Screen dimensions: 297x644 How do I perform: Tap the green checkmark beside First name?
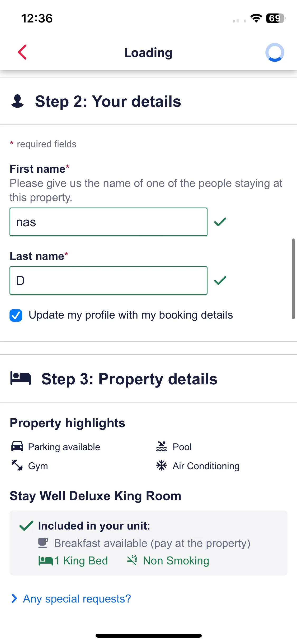click(220, 222)
